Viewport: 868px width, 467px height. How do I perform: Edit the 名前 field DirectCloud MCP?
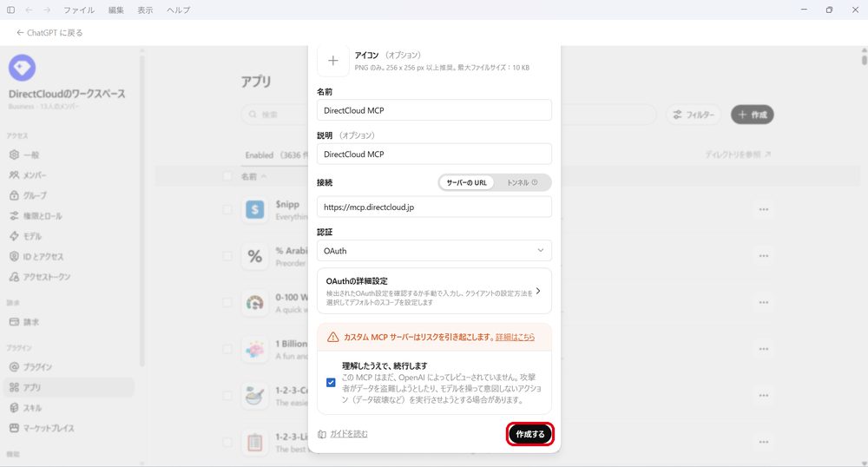[x=434, y=110]
